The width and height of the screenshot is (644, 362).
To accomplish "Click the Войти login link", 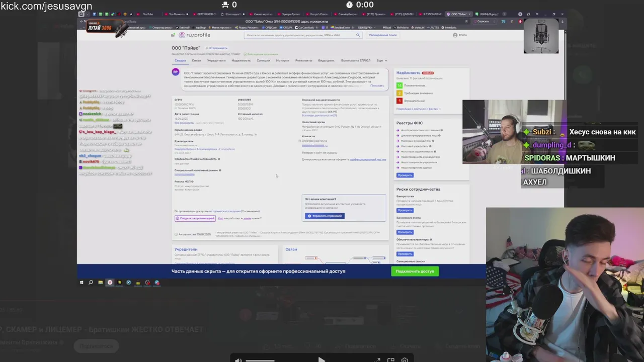I will point(463,35).
